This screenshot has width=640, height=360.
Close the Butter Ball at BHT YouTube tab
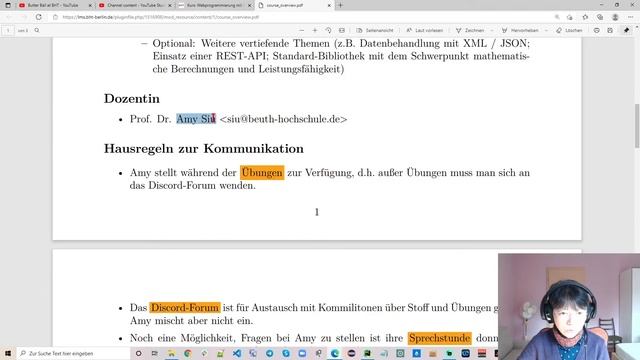point(90,5)
